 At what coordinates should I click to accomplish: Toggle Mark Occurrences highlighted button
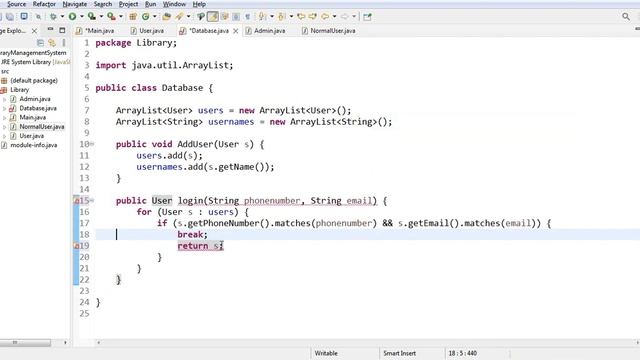[x=213, y=17]
